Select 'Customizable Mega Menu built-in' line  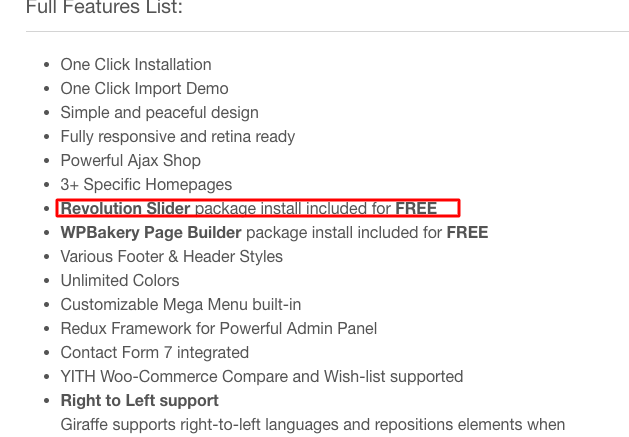(181, 305)
